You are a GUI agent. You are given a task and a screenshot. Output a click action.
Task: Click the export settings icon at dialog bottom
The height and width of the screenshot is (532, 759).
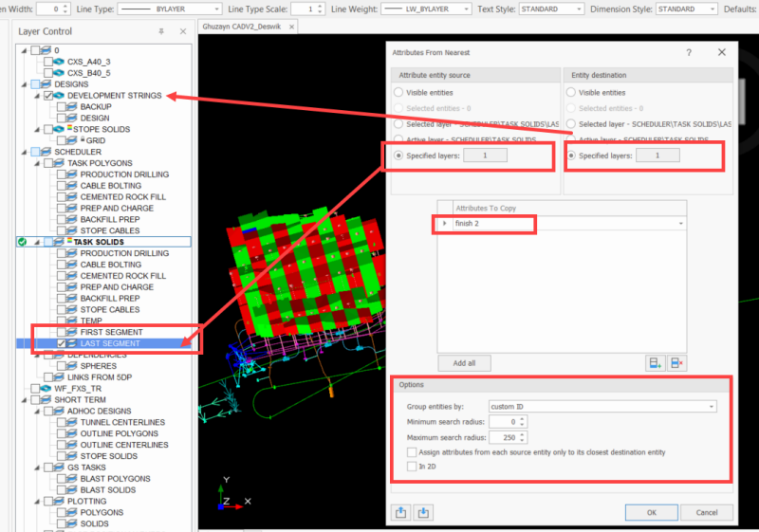pyautogui.click(x=401, y=512)
